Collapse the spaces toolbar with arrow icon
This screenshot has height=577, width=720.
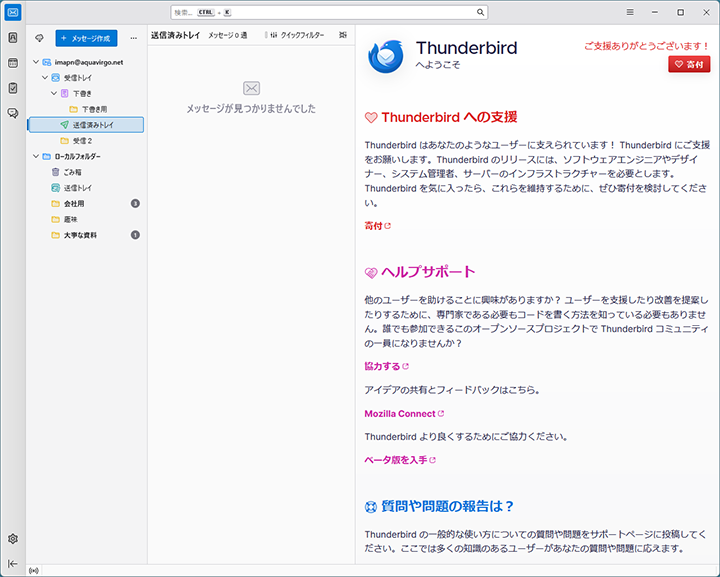click(13, 564)
